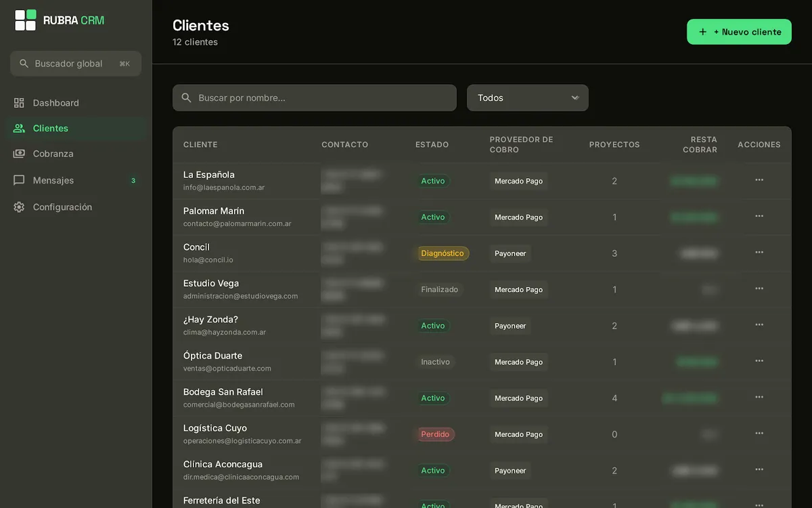This screenshot has width=812, height=508.
Task: Open actions menu for Bodega San Rafael
Action: [759, 398]
